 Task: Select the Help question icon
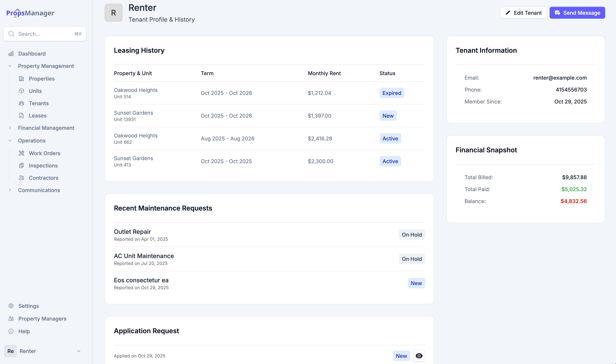pyautogui.click(x=11, y=331)
